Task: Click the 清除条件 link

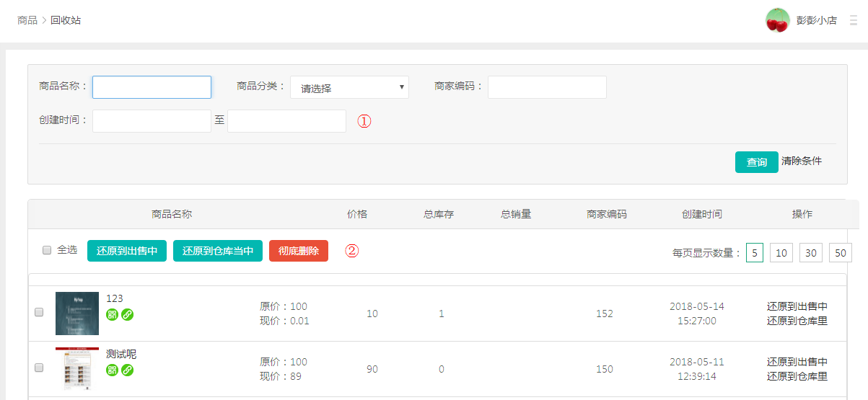Action: [x=801, y=161]
